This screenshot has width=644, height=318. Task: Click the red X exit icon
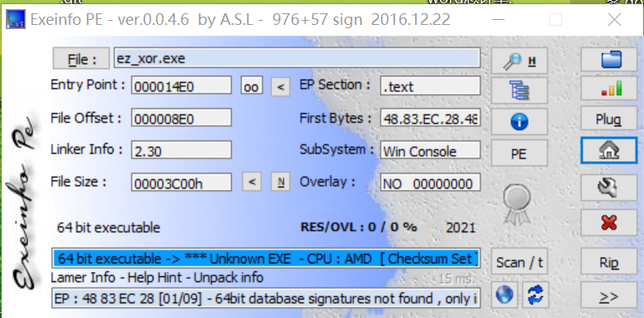click(x=609, y=223)
